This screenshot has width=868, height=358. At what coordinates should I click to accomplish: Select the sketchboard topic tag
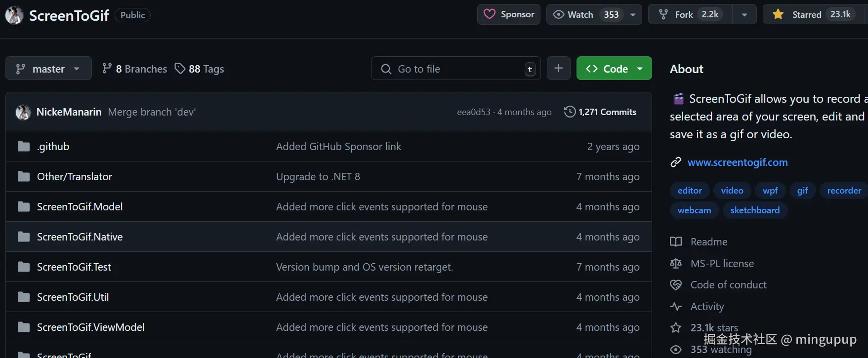[x=755, y=210]
